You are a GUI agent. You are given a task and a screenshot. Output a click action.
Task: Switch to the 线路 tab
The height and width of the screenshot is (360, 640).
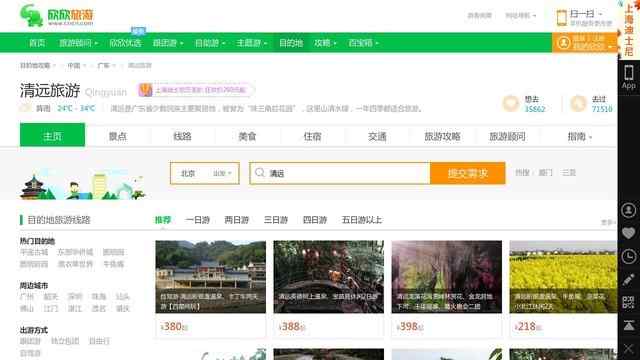182,136
